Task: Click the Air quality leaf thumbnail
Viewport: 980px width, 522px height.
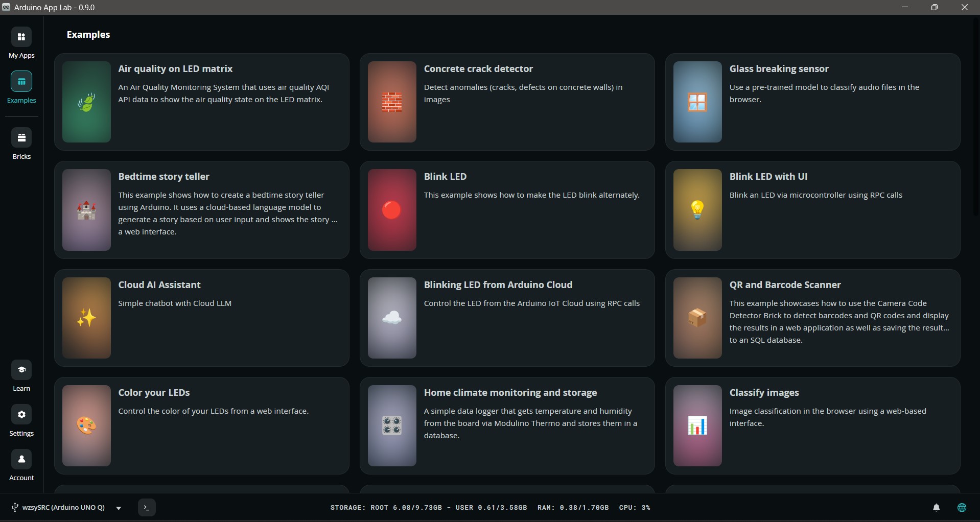Action: click(x=86, y=102)
